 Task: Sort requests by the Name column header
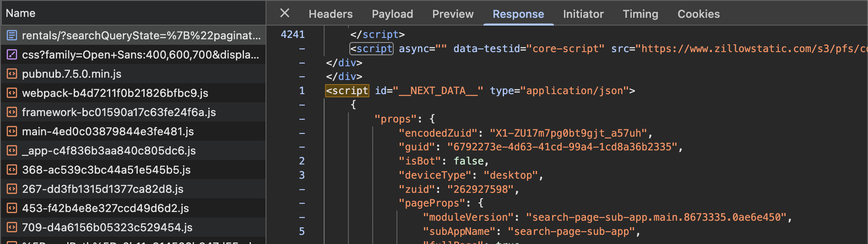click(x=21, y=13)
